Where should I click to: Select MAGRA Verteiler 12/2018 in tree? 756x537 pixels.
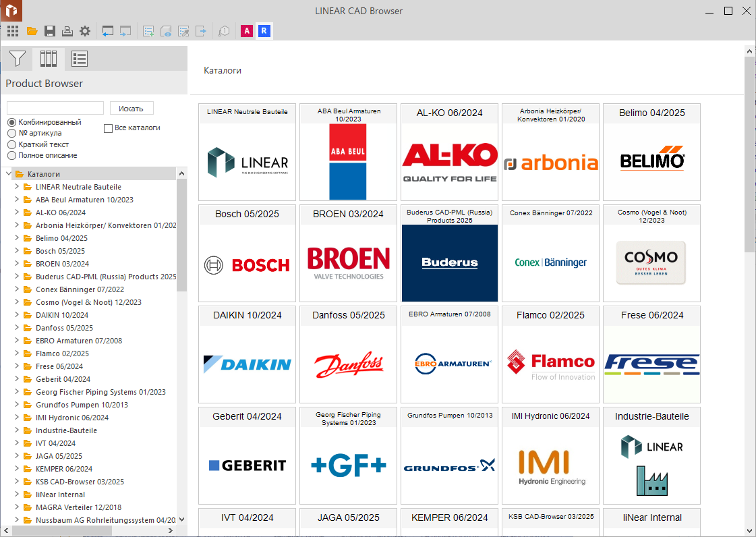click(78, 507)
